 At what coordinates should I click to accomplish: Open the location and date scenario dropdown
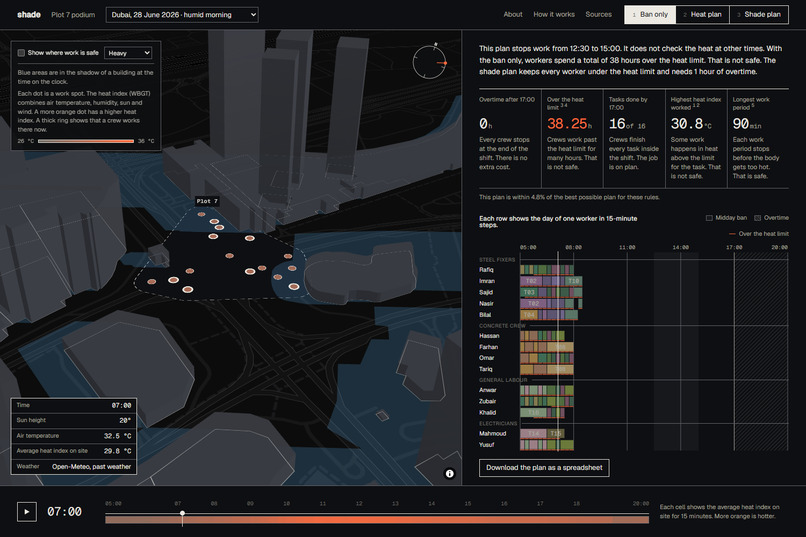[x=182, y=15]
